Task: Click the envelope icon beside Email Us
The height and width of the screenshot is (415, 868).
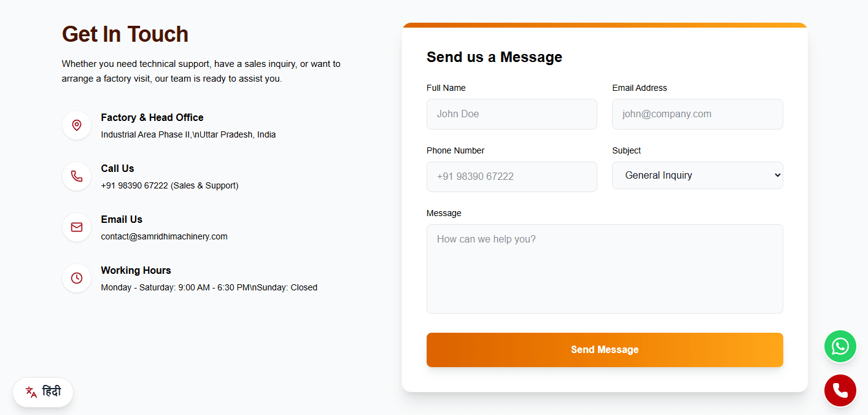Action: tap(77, 227)
